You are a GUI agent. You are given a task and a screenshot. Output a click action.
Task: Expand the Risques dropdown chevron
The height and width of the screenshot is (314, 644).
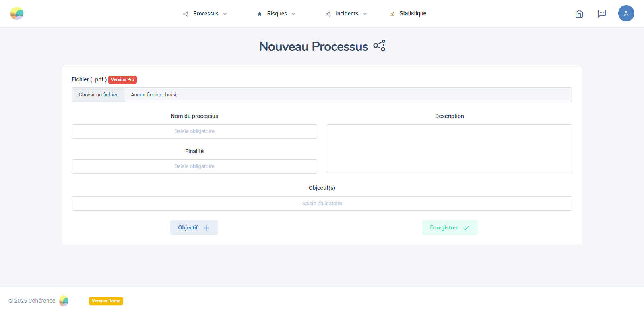(293, 14)
